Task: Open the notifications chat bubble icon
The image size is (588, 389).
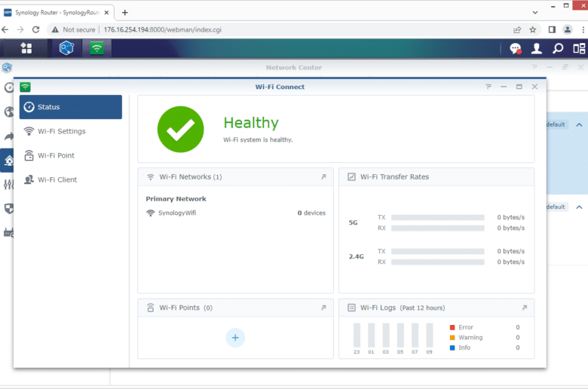Action: click(515, 48)
